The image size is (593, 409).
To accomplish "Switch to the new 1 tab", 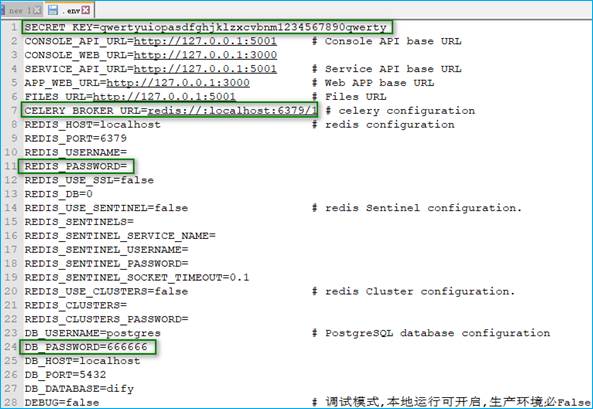I will pyautogui.click(x=19, y=11).
